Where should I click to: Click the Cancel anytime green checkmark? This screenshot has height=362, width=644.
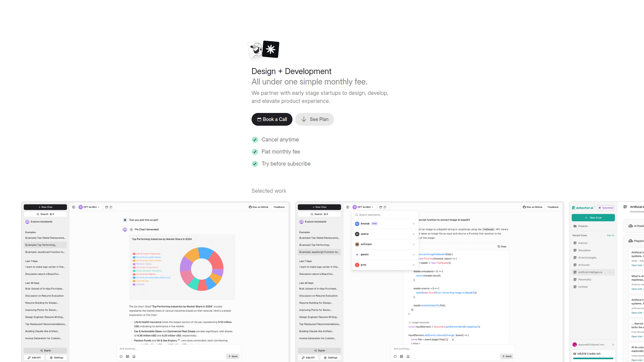click(x=255, y=140)
